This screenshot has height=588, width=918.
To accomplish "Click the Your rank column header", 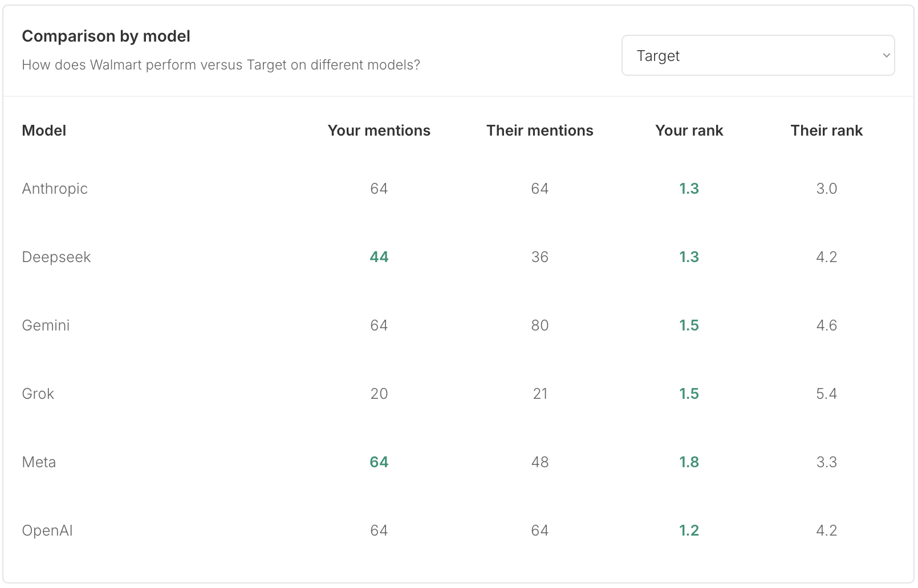I will coord(689,130).
